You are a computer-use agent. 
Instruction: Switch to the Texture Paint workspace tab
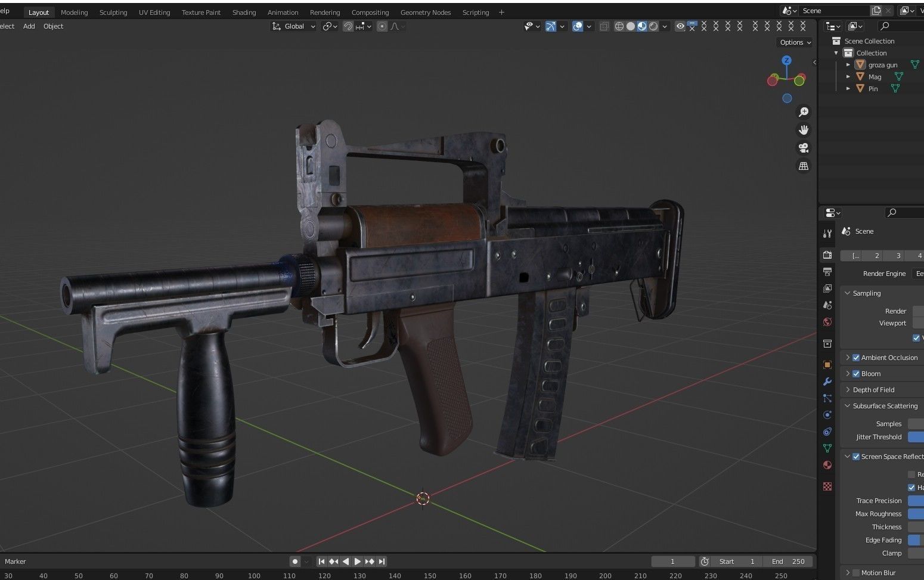201,13
